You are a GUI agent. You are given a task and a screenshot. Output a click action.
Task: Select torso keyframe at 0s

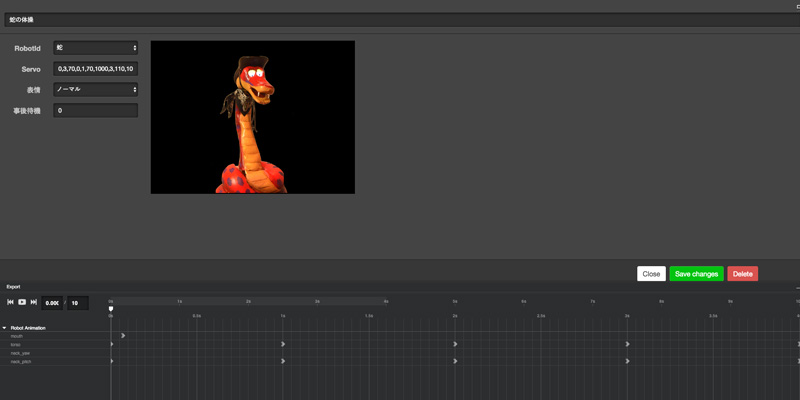pyautogui.click(x=111, y=344)
